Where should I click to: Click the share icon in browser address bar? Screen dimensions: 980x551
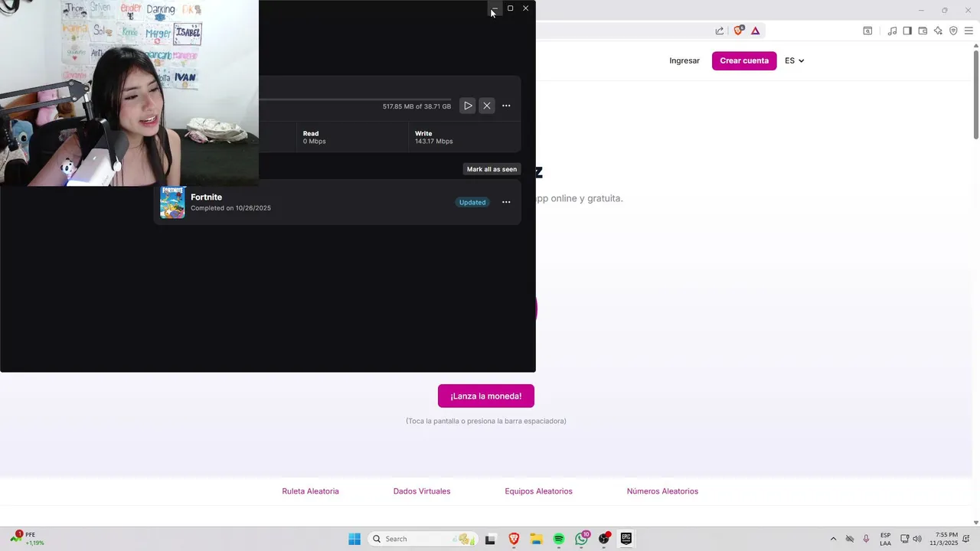(720, 31)
